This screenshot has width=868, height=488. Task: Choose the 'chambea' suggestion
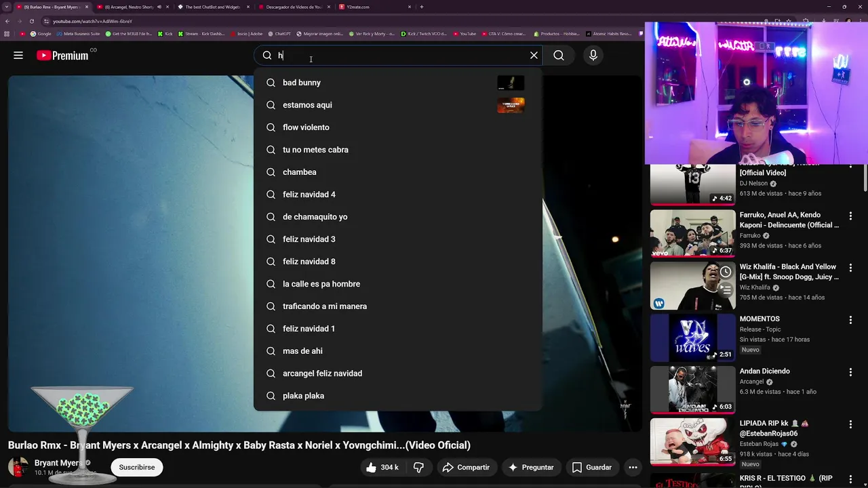tap(398, 172)
